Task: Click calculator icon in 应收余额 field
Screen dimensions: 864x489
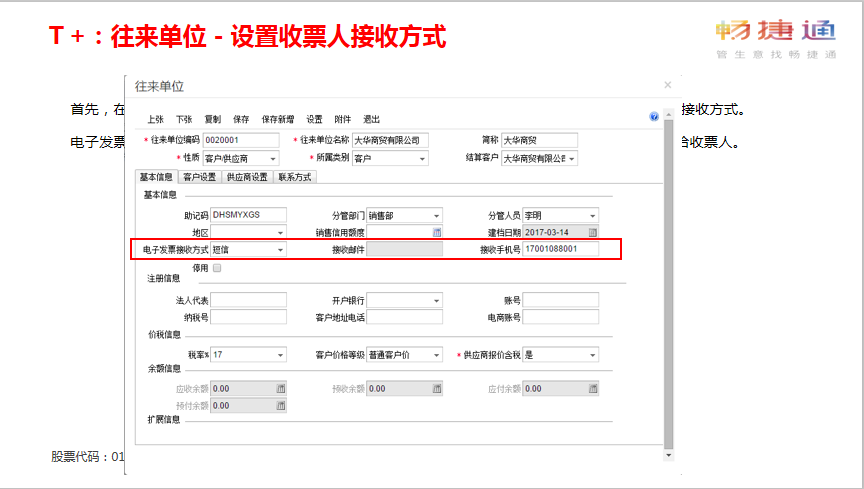Action: click(x=280, y=389)
